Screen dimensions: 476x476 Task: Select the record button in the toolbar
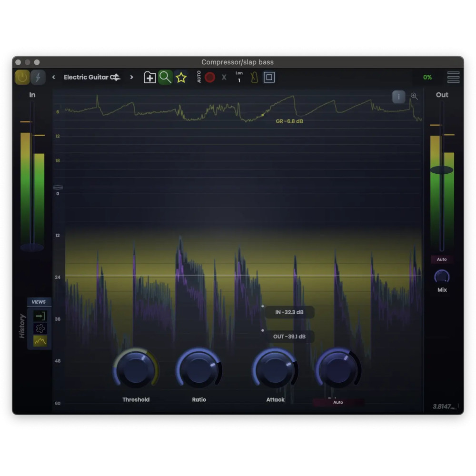pyautogui.click(x=209, y=77)
